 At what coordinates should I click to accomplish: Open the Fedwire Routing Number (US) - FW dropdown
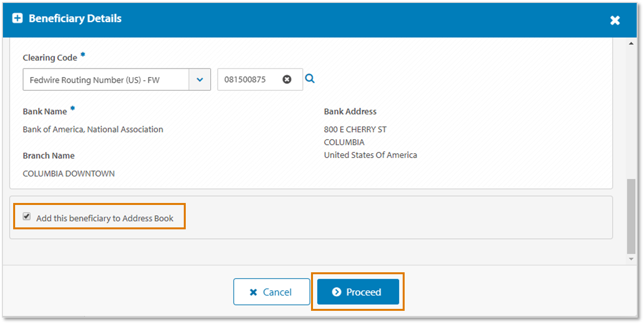(x=117, y=80)
